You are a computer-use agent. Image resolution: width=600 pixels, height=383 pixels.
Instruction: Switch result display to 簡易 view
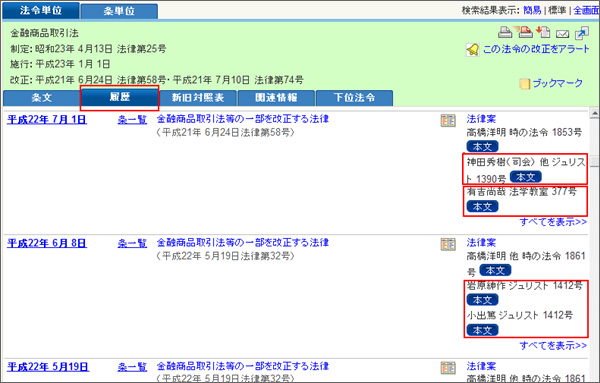[x=532, y=10]
